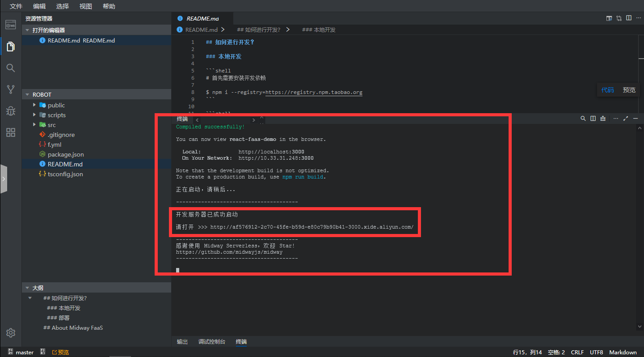Click the orange 预览 button in status bar

(x=60, y=352)
